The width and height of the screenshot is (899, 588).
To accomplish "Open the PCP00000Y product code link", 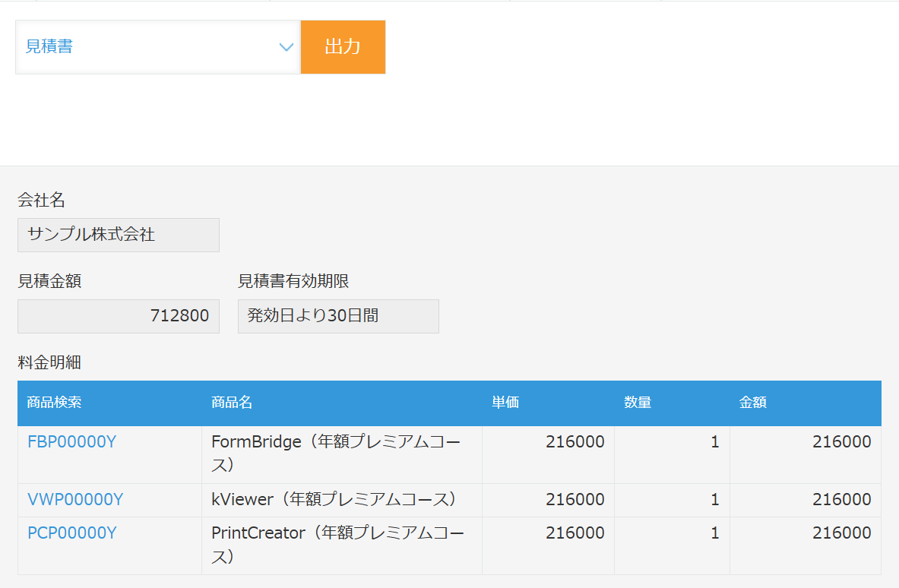I will point(72,533).
